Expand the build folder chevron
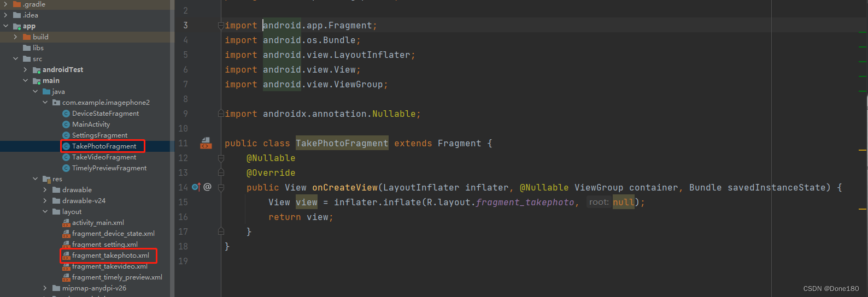This screenshot has height=297, width=868. point(15,37)
